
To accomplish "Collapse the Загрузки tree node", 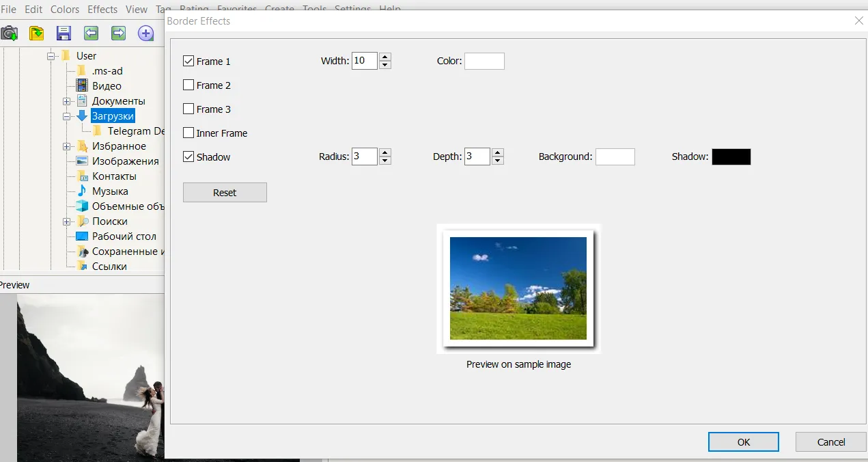I will point(67,116).
